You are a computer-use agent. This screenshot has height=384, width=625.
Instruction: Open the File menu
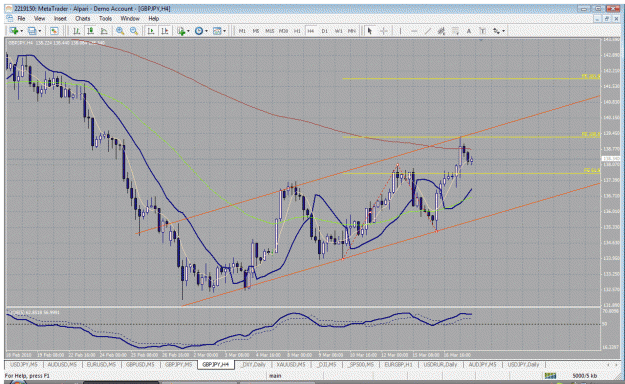pyautogui.click(x=21, y=18)
